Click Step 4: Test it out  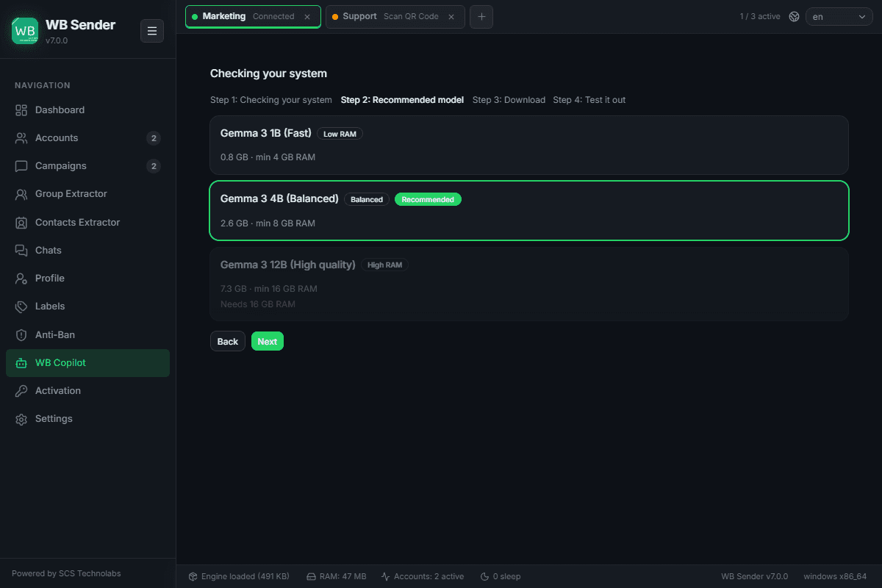pos(589,100)
